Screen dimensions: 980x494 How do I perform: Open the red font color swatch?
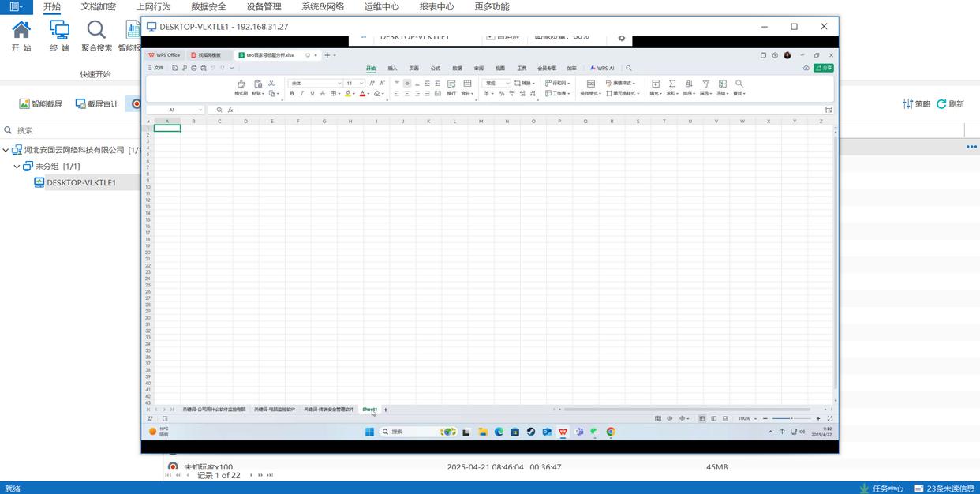coord(363,93)
